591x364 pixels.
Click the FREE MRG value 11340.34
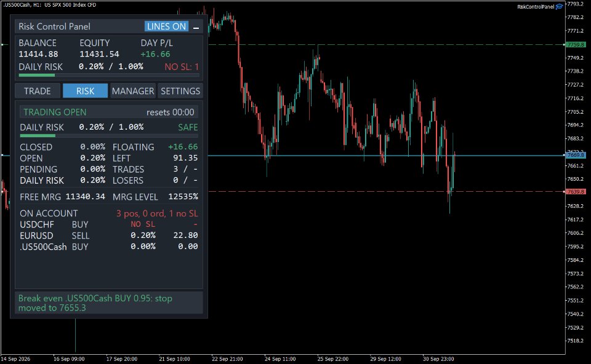tap(85, 197)
